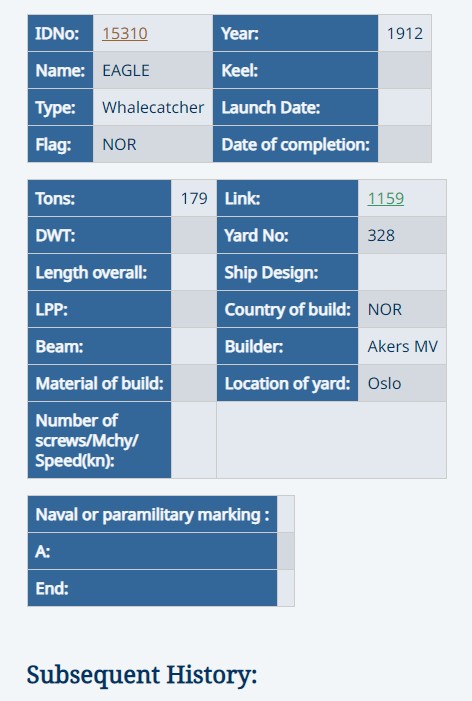
Task: Open the IDNo link 15310
Action: (x=125, y=34)
